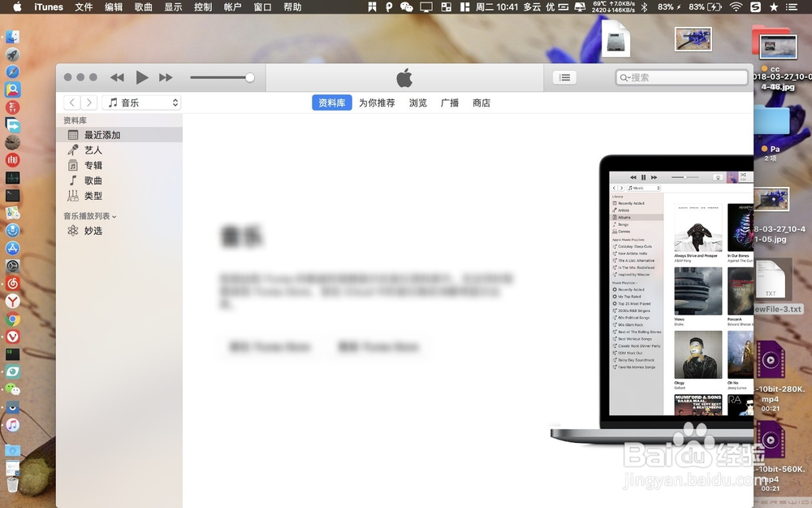Open the 妙选 Genius playlist
This screenshot has width=812, height=508.
coord(119,231)
